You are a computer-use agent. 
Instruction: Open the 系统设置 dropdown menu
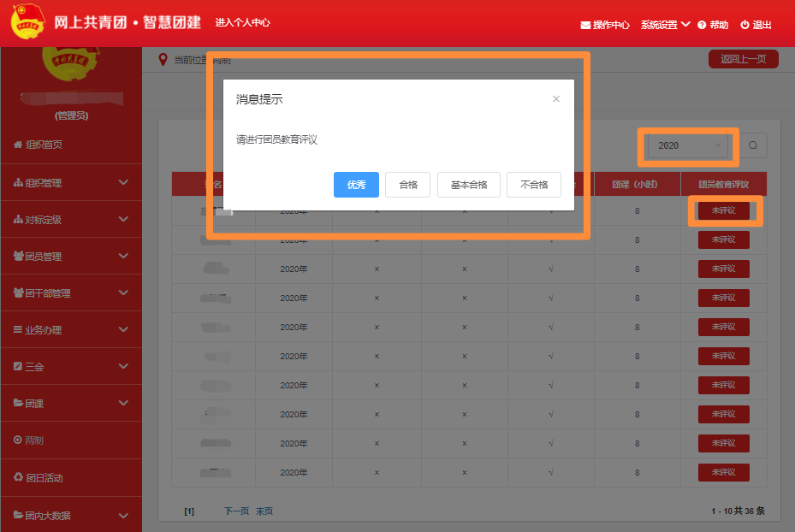[x=665, y=25]
